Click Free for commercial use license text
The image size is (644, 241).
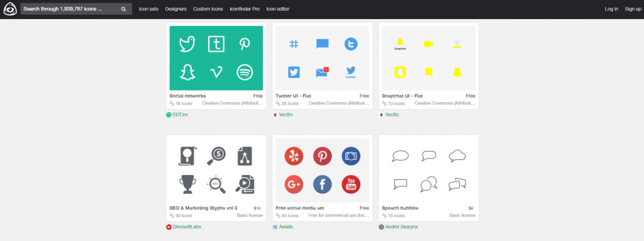(338, 215)
